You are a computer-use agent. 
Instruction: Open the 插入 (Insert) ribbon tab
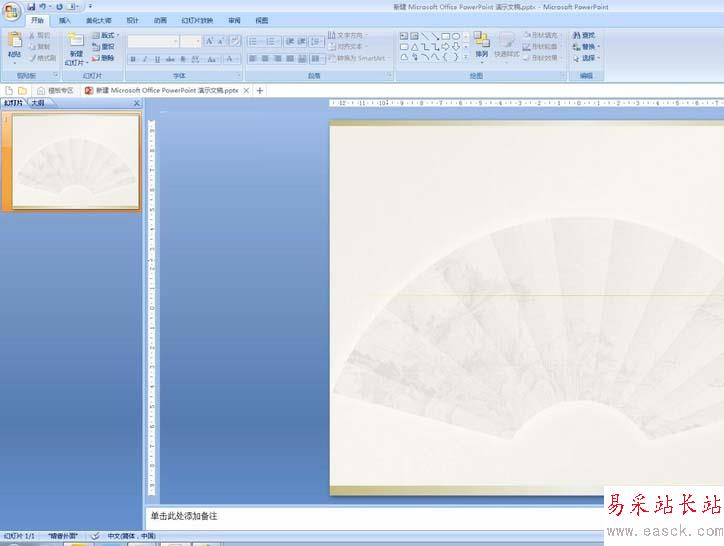[x=65, y=20]
